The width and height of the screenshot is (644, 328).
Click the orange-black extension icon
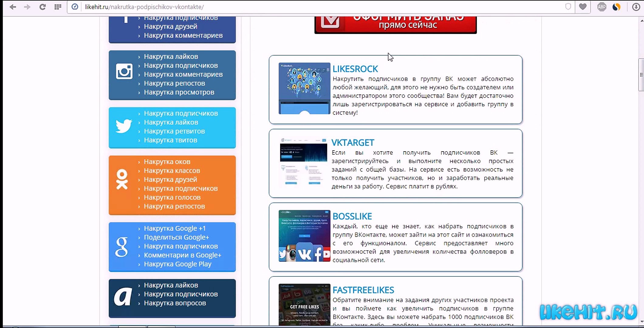[x=616, y=7]
